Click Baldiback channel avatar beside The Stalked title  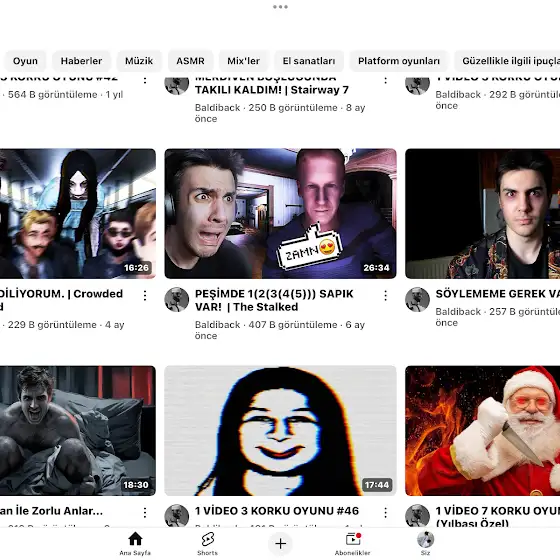pos(176,299)
